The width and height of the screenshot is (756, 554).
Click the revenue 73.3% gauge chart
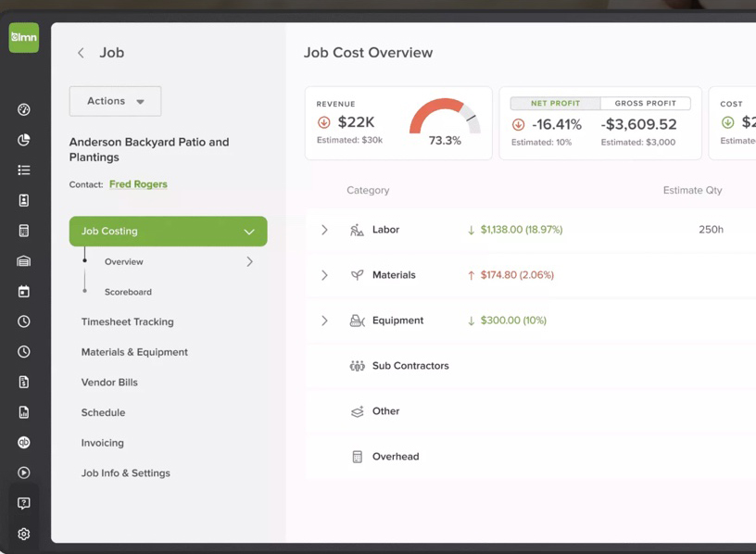pos(445,120)
